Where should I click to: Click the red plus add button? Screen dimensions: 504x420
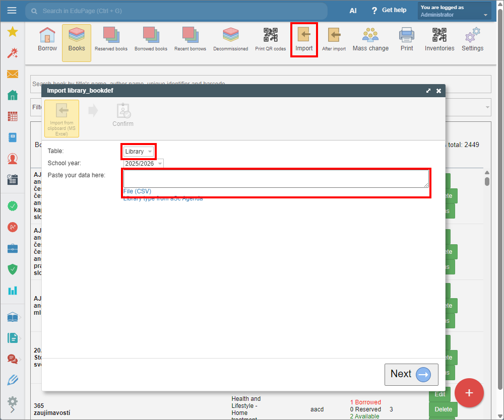coord(469,393)
